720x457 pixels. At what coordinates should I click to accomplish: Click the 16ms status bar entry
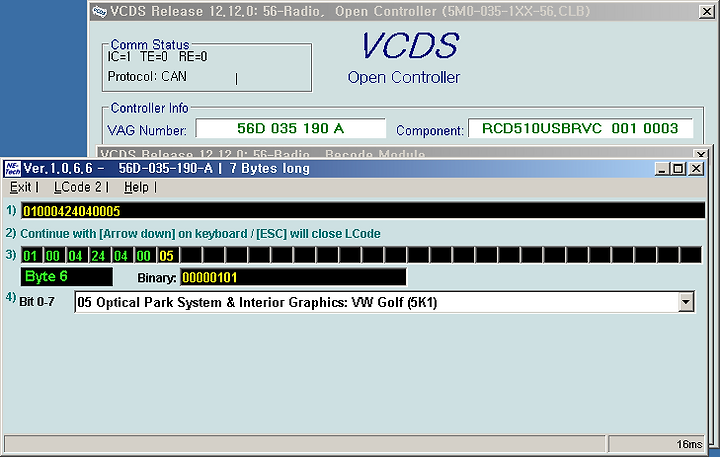coord(657,444)
